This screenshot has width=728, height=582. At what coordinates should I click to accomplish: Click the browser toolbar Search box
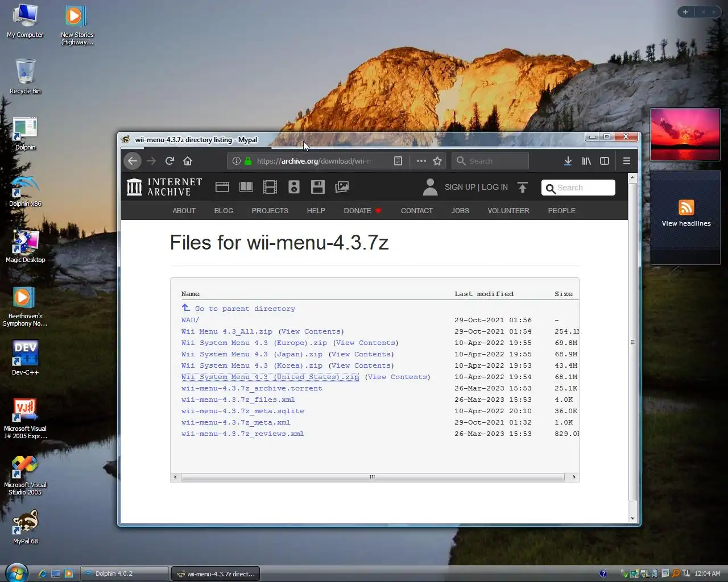click(x=490, y=161)
